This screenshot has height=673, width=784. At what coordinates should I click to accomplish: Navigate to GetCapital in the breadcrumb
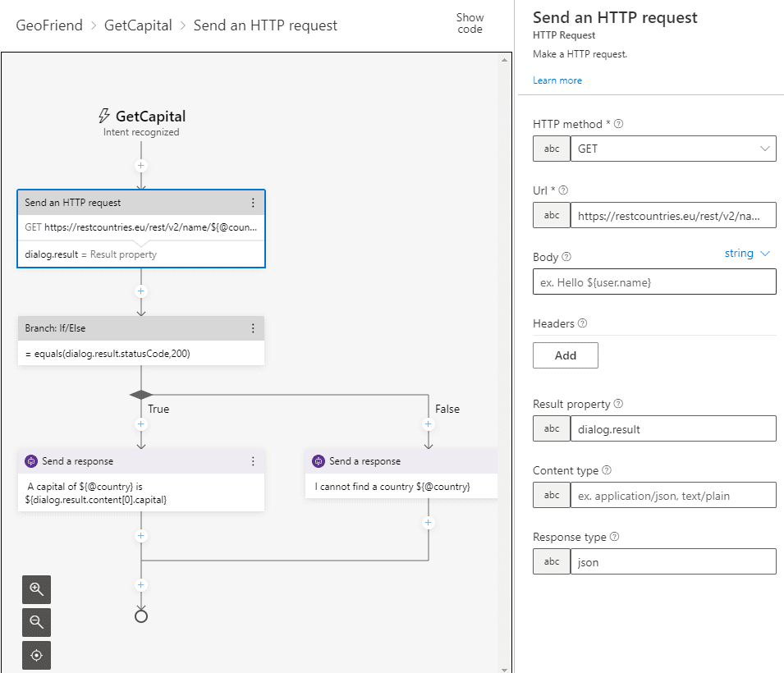coord(138,25)
